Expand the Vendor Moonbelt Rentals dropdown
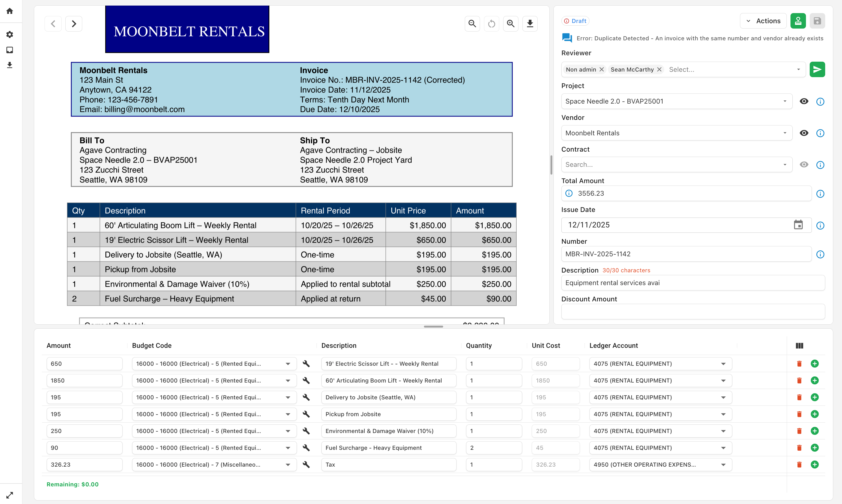 [x=785, y=133]
